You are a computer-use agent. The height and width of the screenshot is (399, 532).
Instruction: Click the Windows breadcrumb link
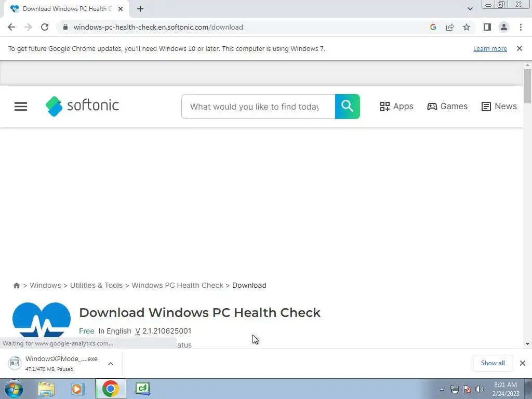45,285
